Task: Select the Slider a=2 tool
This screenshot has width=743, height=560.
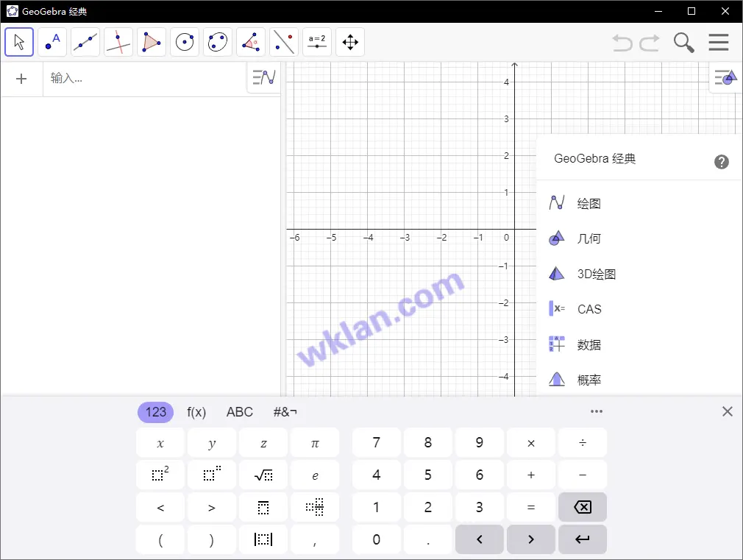Action: coord(317,42)
